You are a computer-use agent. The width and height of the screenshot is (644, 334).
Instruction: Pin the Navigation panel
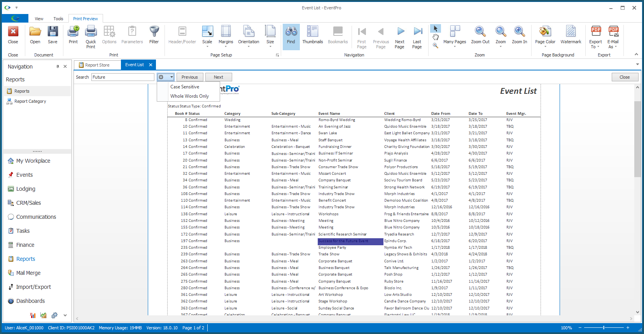(58, 67)
